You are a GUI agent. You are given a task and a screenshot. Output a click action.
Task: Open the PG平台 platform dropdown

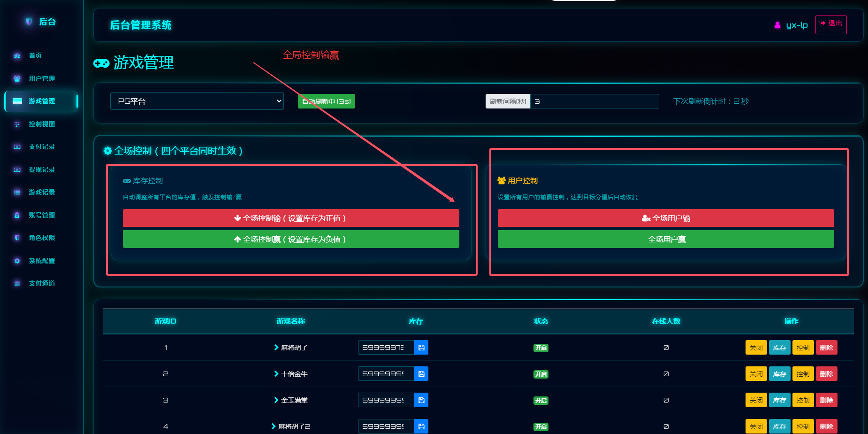point(197,101)
